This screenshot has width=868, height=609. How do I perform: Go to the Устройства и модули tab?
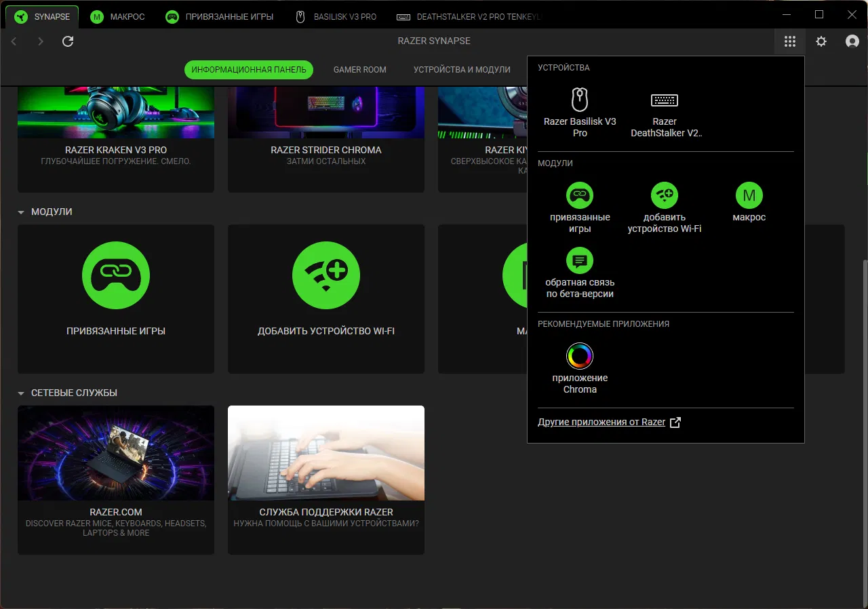462,70
